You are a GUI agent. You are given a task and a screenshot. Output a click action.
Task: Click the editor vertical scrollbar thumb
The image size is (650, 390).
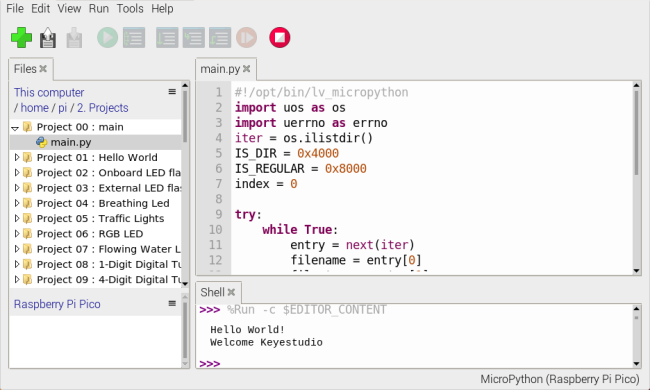coord(637,133)
